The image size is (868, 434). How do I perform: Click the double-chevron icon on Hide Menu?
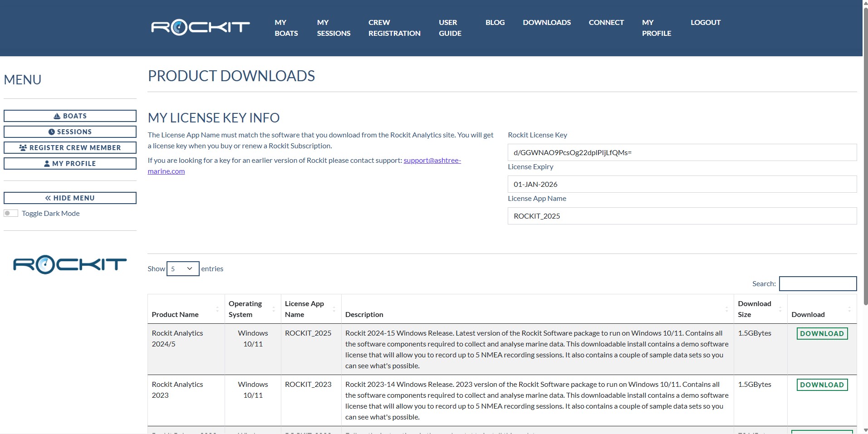[x=48, y=198]
